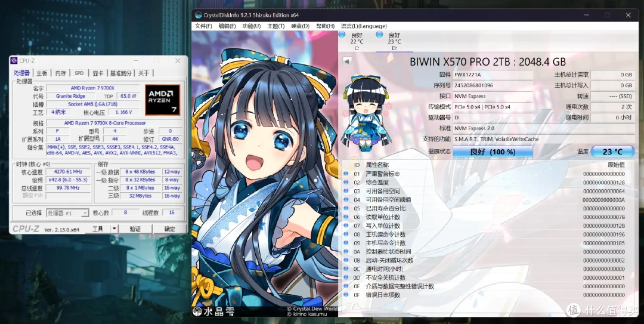Screen dimensions: 644x324
Task: Open the 语言(L)(Language) menu
Action: coord(364,26)
